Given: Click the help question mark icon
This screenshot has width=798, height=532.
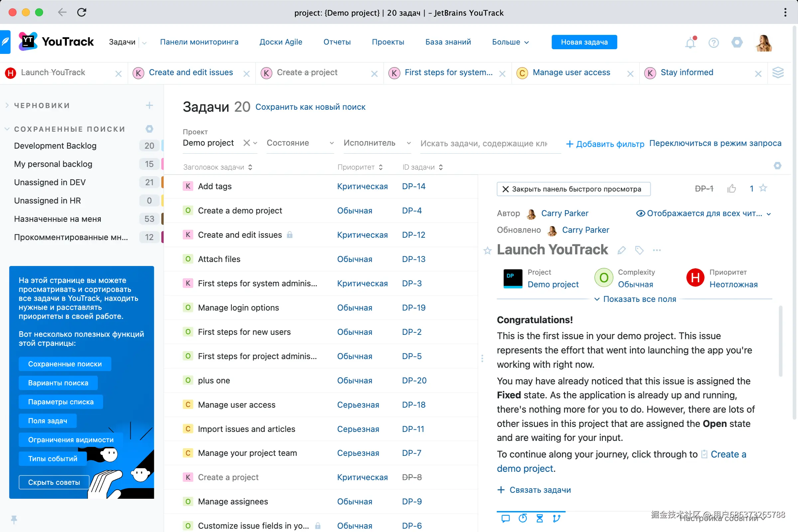Looking at the screenshot, I should [x=714, y=43].
